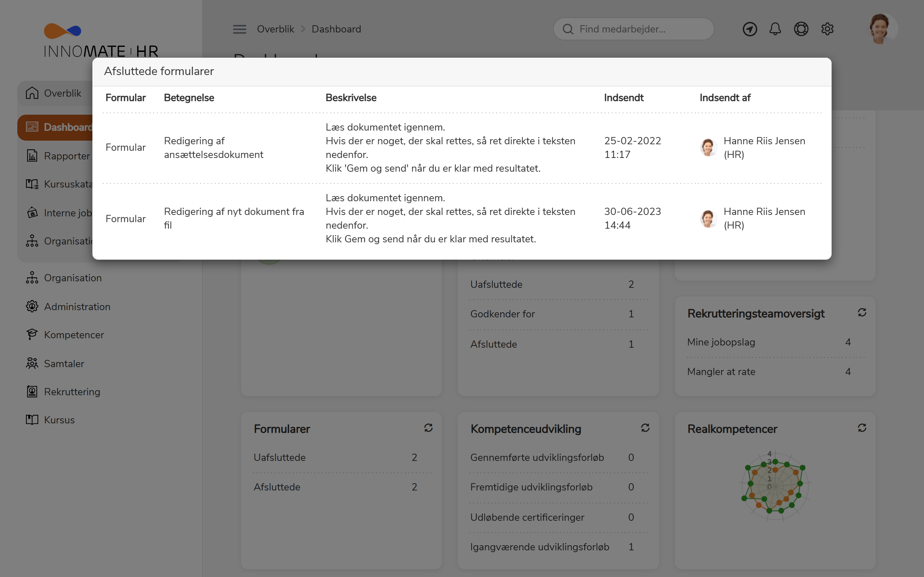Open the Rekruttering sidebar menu

point(72,392)
